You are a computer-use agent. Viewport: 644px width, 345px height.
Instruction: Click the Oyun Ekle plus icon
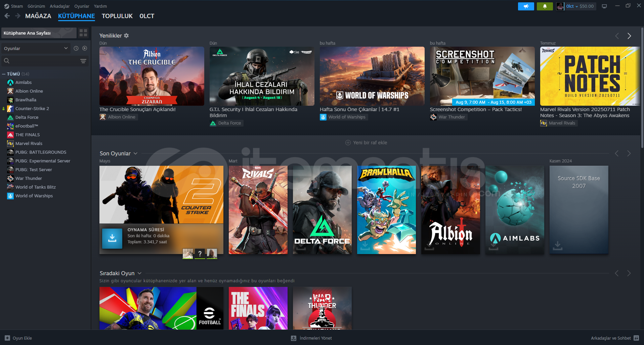[7, 338]
